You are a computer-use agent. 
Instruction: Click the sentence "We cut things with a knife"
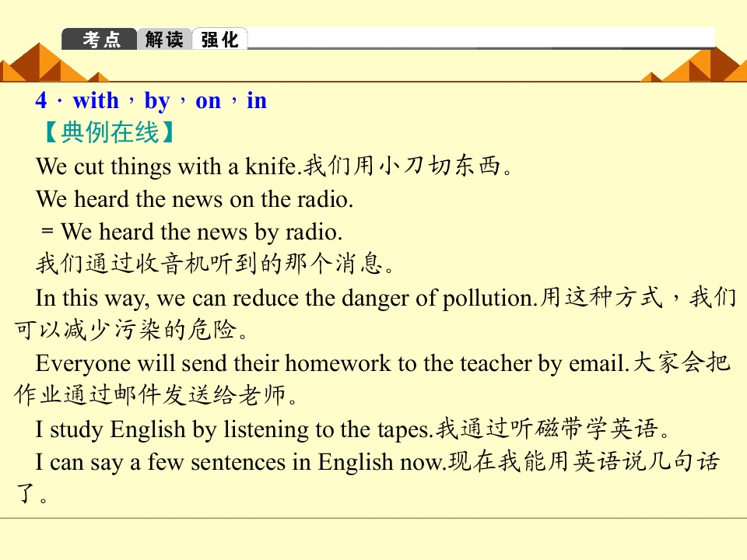[167, 166]
